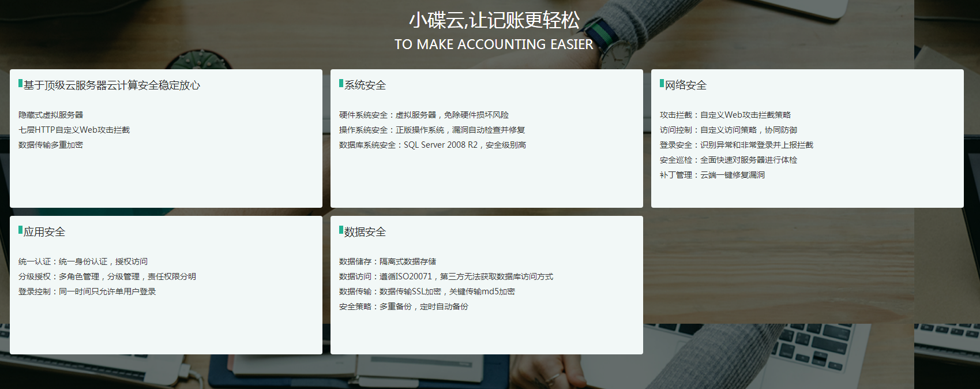Click the 数据传输 line about SSL加密
This screenshot has height=389, width=980.
tap(427, 291)
